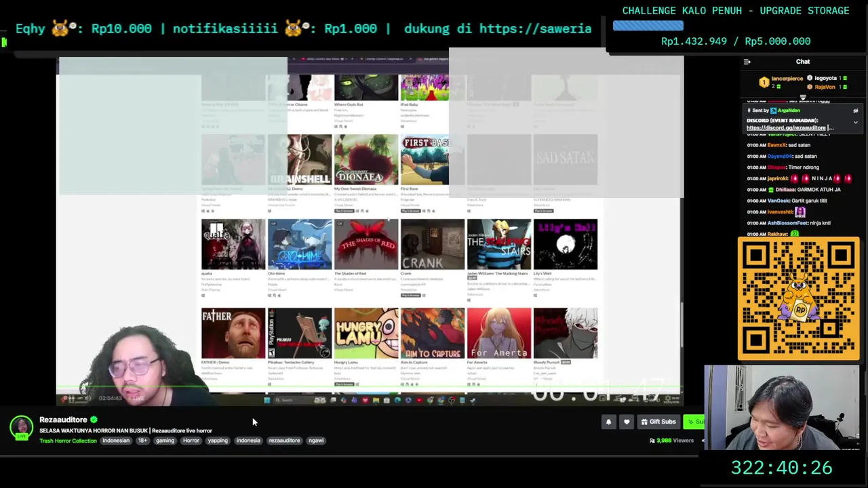The image size is (868, 488).
Task: Select the ngawi tag
Action: pyautogui.click(x=316, y=441)
